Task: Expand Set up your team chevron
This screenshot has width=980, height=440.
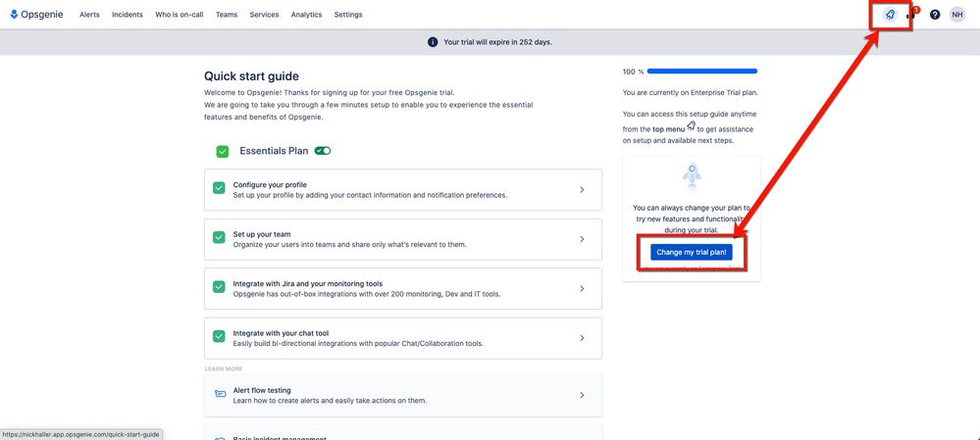Action: coord(582,239)
